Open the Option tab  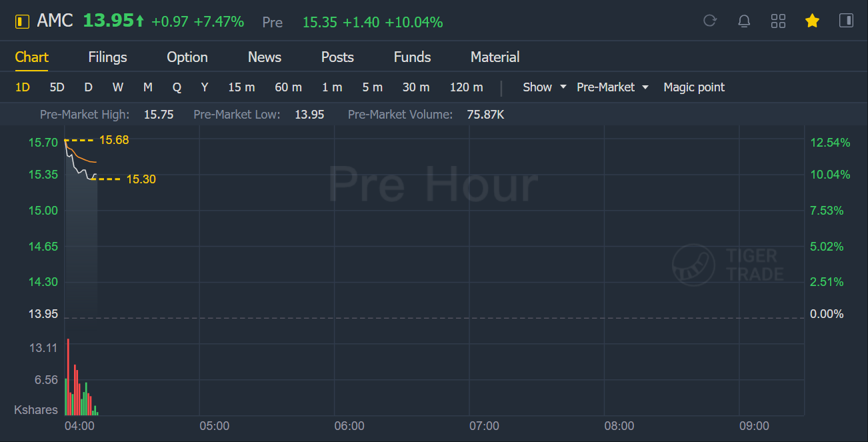click(187, 57)
